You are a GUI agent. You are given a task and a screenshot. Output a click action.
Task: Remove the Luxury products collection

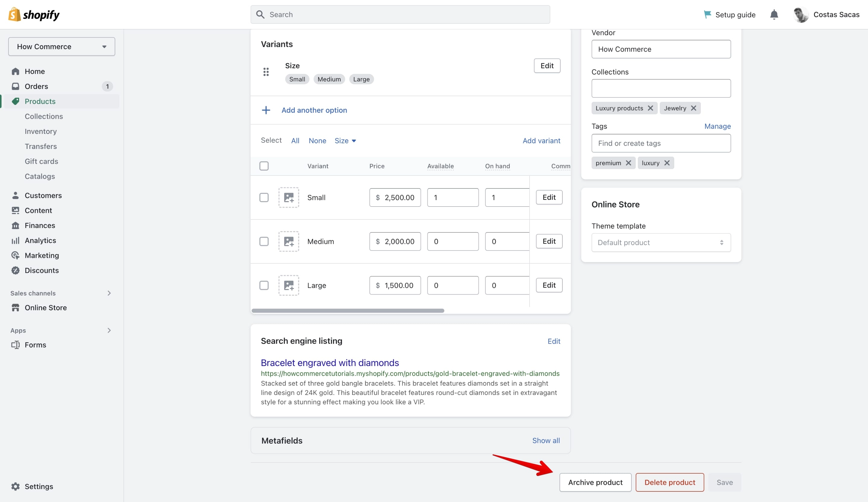click(650, 108)
